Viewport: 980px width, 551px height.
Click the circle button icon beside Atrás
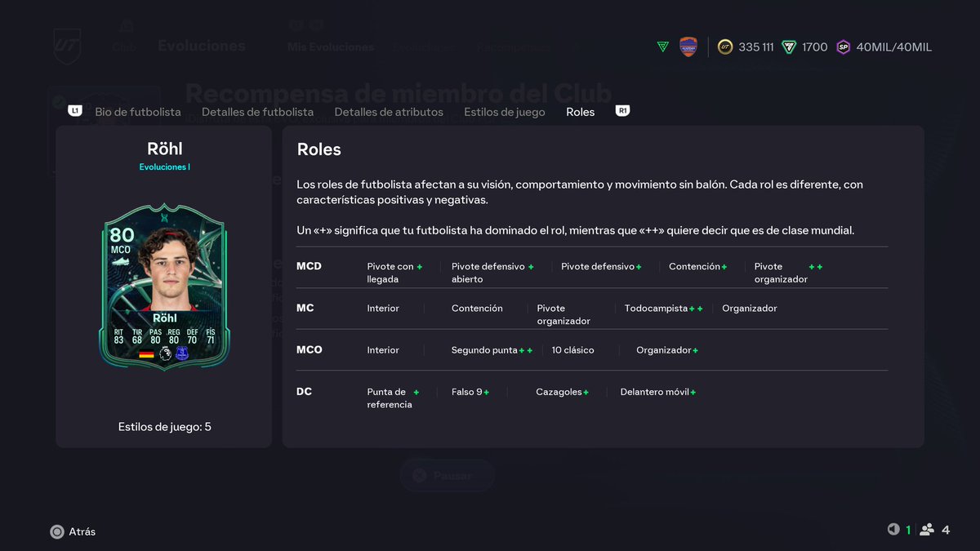tap(57, 531)
